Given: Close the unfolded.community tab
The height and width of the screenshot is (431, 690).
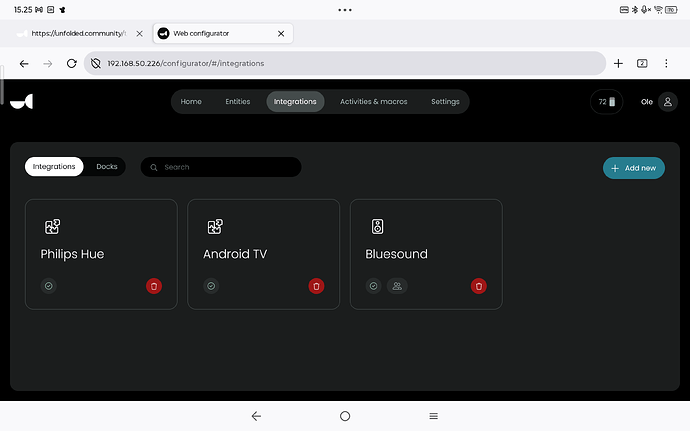Looking at the screenshot, I should click(x=139, y=33).
